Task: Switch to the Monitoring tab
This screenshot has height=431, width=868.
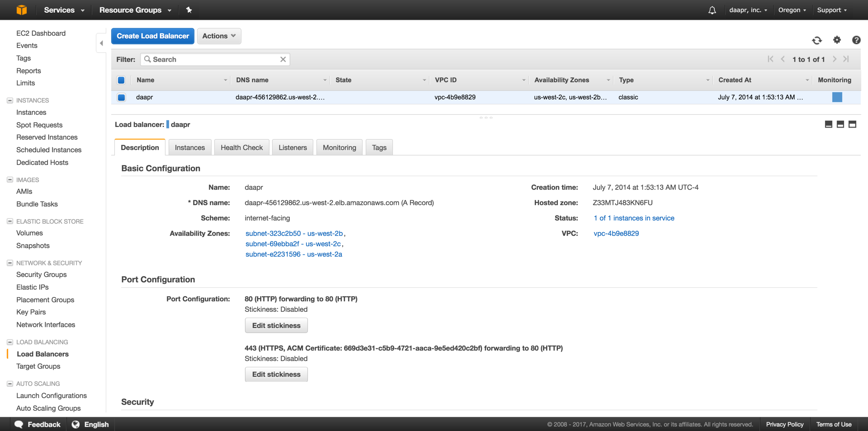Action: click(x=340, y=147)
